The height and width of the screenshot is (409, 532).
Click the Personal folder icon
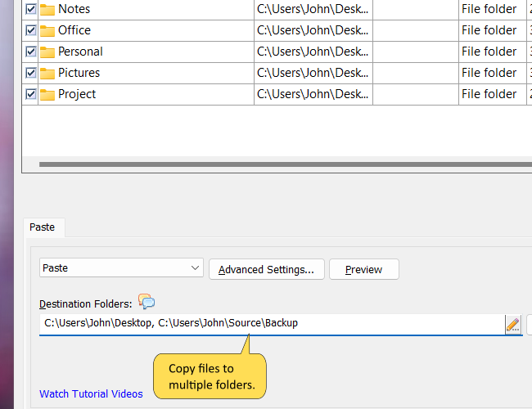point(47,52)
